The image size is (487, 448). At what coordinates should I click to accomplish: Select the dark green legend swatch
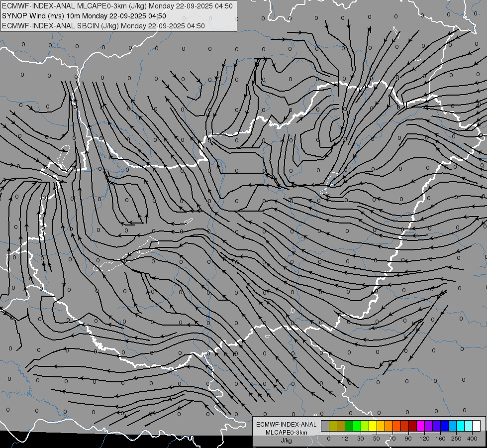point(349,426)
